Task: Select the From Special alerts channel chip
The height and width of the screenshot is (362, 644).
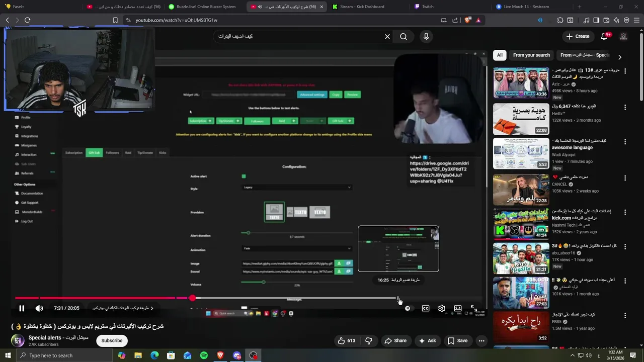Action: (585, 55)
